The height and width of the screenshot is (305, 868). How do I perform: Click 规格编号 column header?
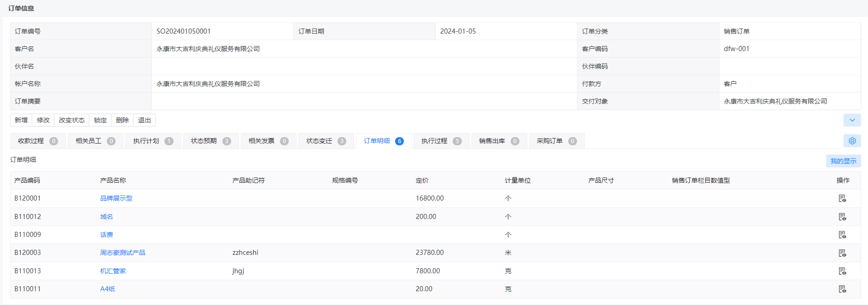(x=345, y=180)
